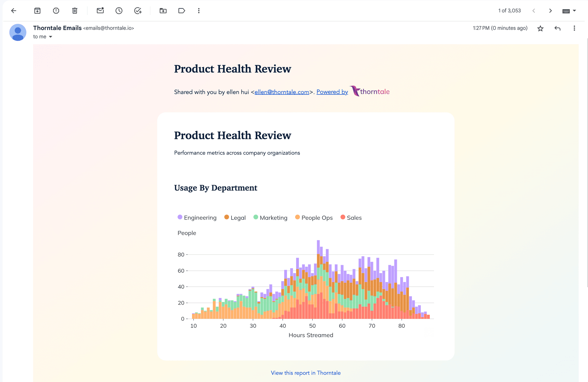Screen dimensions: 588x382
Task: Open the toolbar More options menu
Action: 199,11
